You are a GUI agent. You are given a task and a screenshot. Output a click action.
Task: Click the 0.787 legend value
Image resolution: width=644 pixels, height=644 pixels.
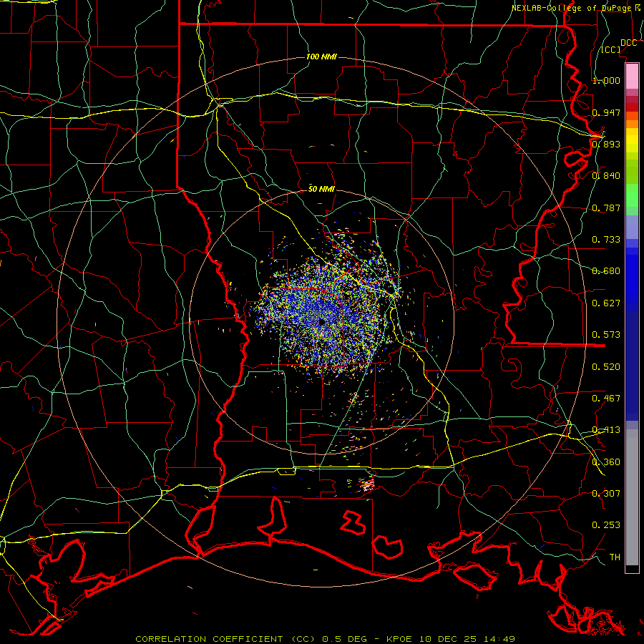[606, 208]
